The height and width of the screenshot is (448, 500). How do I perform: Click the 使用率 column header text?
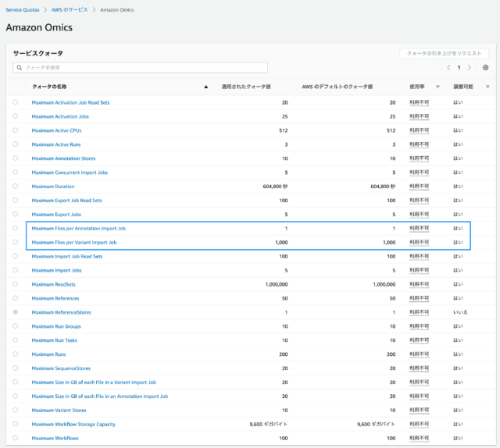coord(417,87)
